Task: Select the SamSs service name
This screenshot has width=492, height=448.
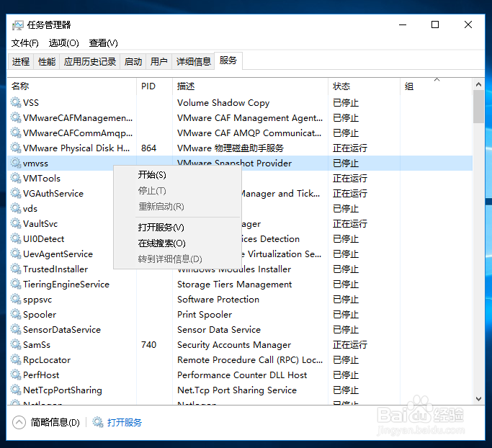Action: click(37, 345)
